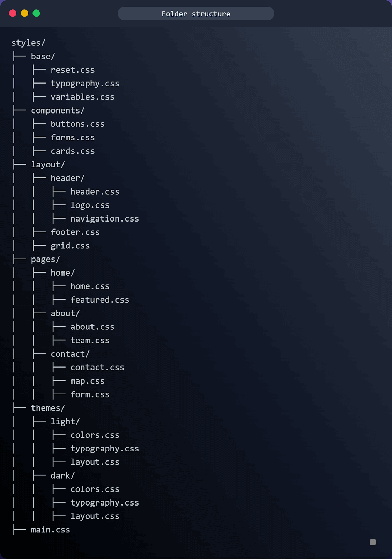Expand the dark theme folder

[63, 475]
